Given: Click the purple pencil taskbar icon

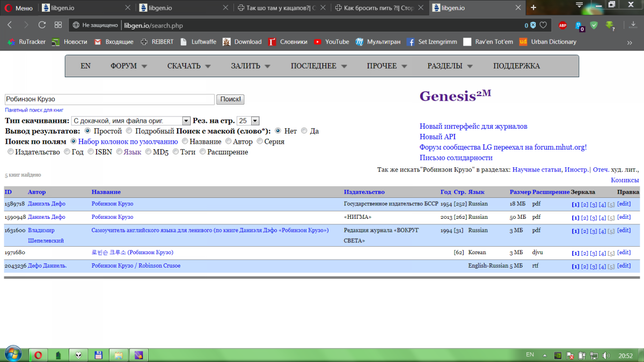Looking at the screenshot, I should [x=138, y=354].
